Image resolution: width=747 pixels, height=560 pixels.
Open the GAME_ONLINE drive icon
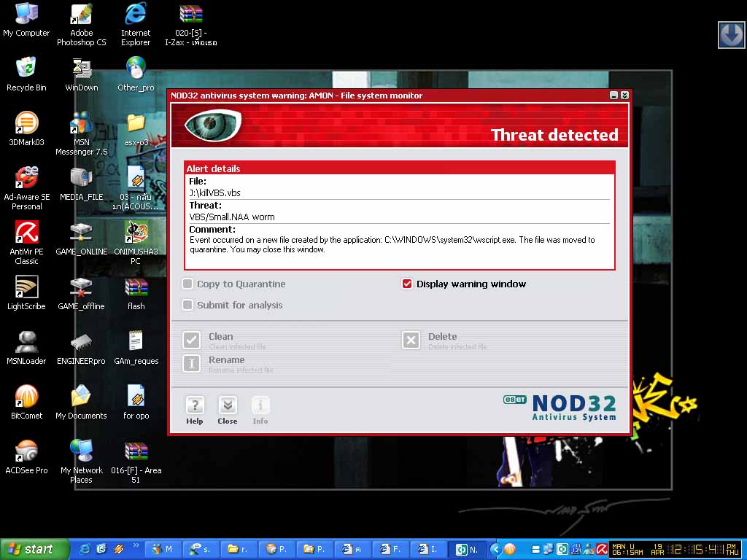click(82, 238)
